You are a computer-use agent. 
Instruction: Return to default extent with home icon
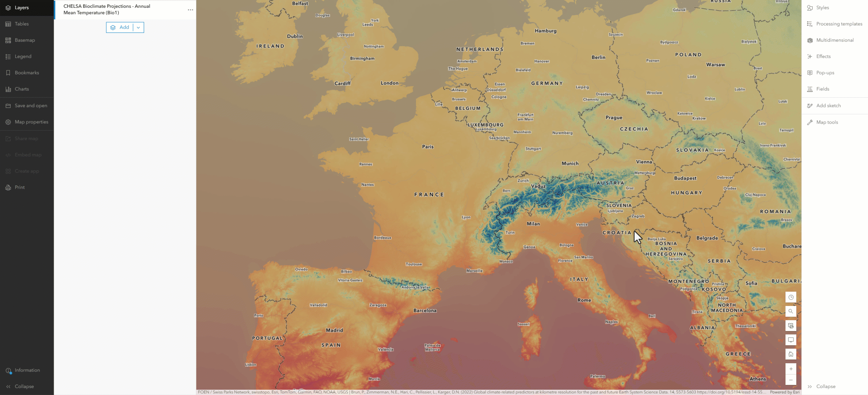791,354
